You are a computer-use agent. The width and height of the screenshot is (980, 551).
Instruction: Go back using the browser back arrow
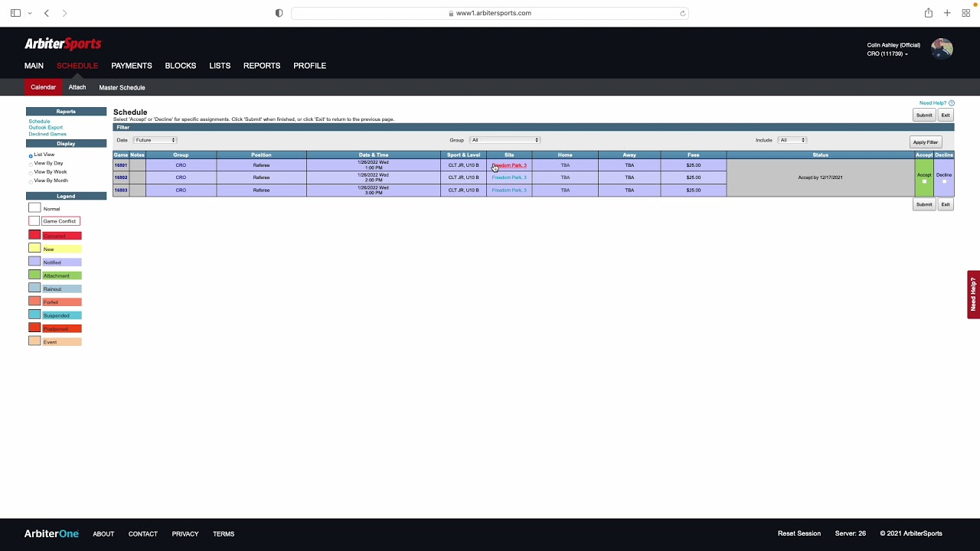click(x=47, y=13)
